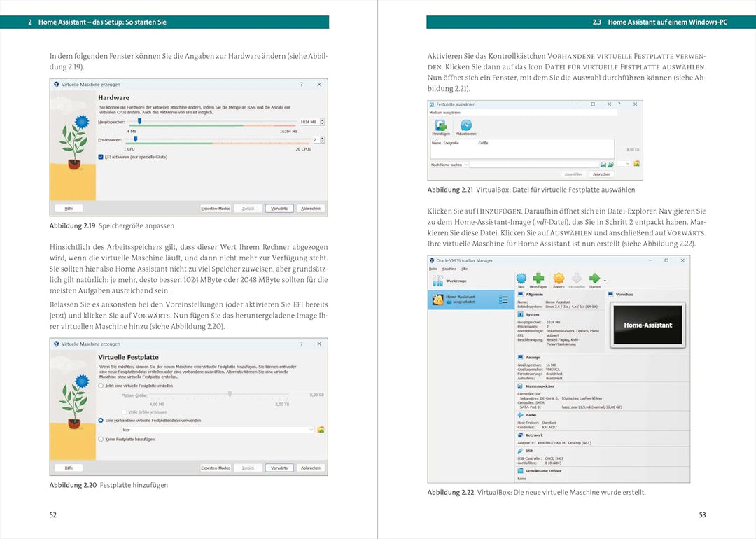Click the Werkzeuge tools icon in the sidebar

pyautogui.click(x=438, y=281)
